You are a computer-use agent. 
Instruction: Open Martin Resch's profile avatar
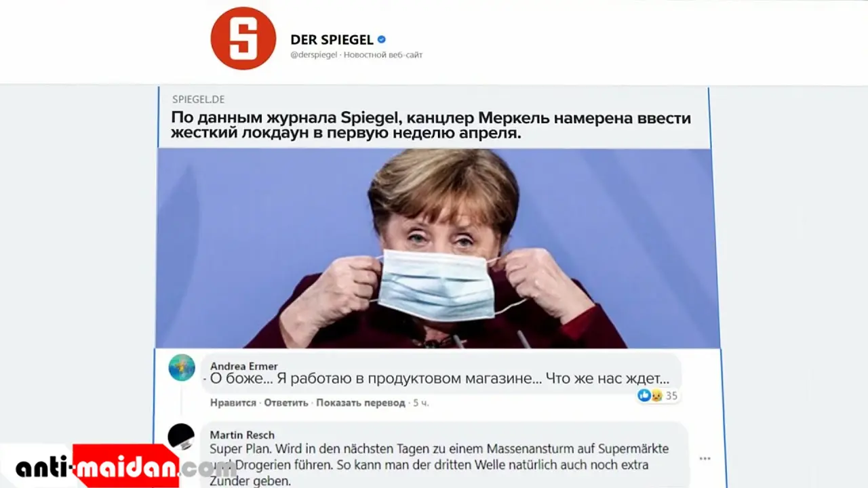(x=181, y=436)
